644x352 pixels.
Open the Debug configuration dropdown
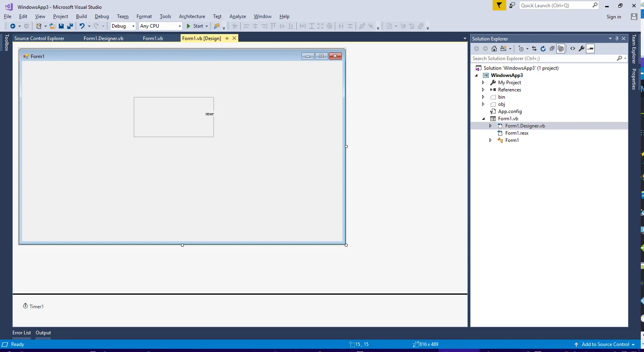pyautogui.click(x=133, y=26)
